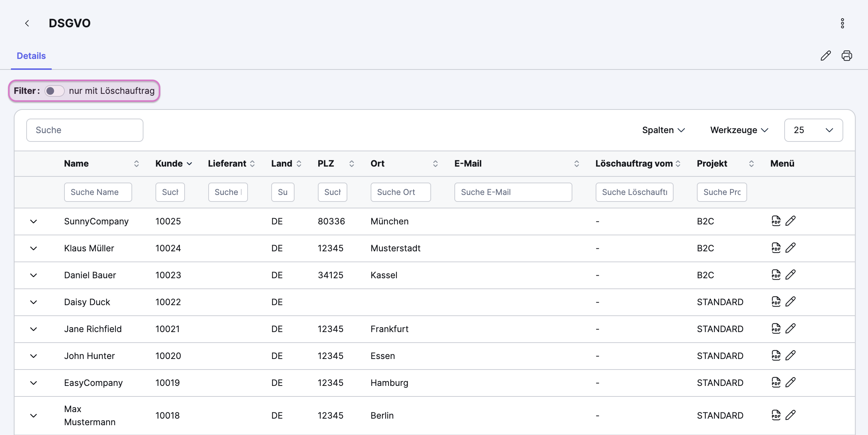
Task: Open PDF for John Hunter row
Action: tap(776, 355)
